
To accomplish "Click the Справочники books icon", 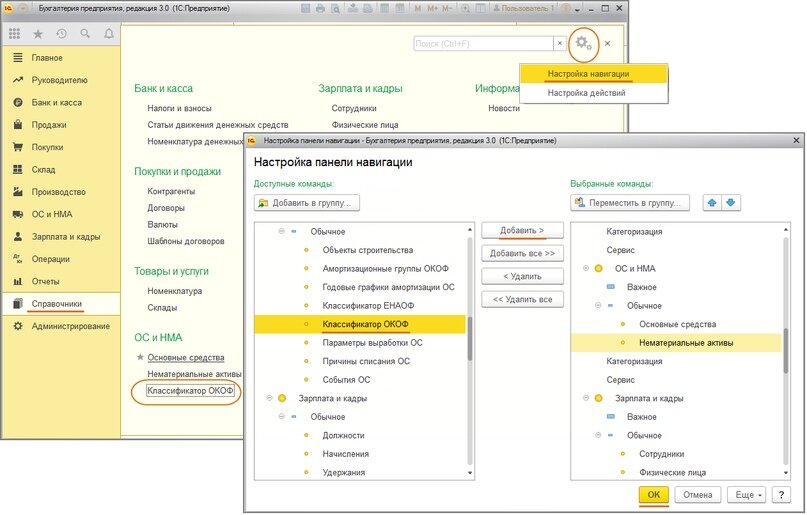I will (x=17, y=304).
